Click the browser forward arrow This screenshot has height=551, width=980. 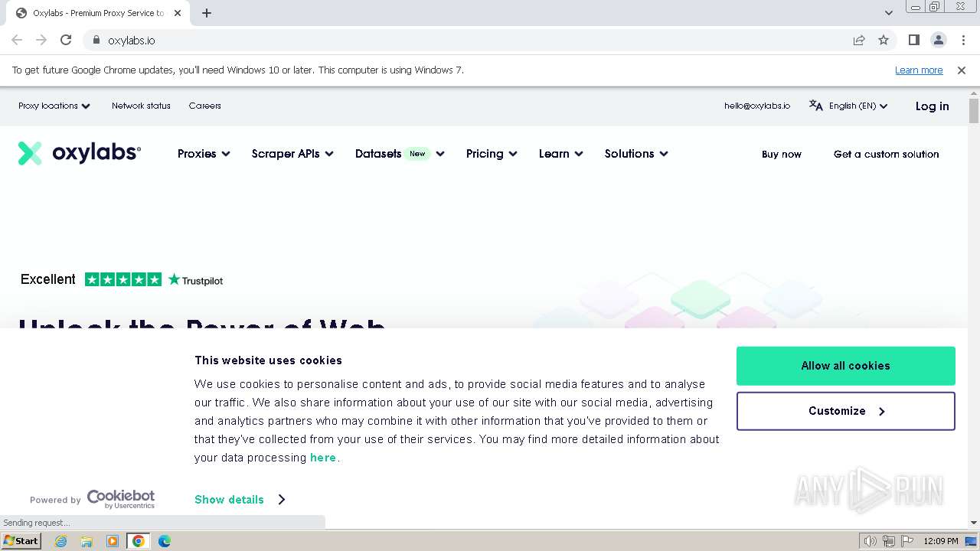[x=41, y=40]
